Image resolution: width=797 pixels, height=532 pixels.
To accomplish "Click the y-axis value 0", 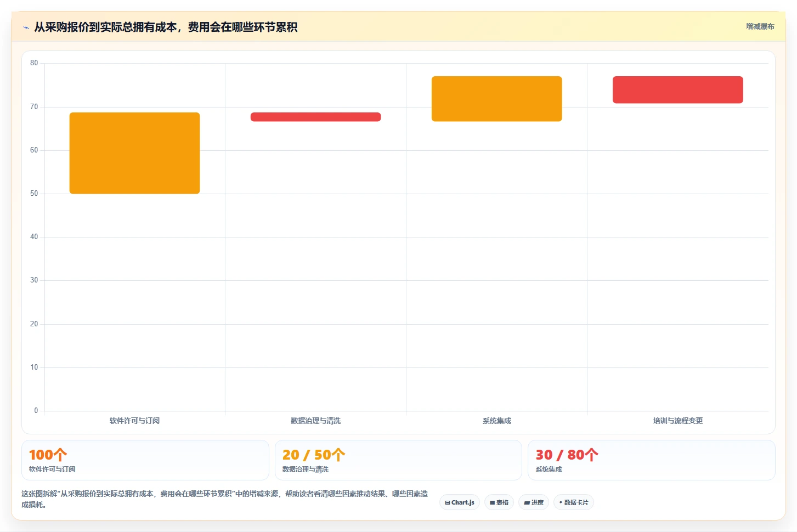I will [x=36, y=411].
